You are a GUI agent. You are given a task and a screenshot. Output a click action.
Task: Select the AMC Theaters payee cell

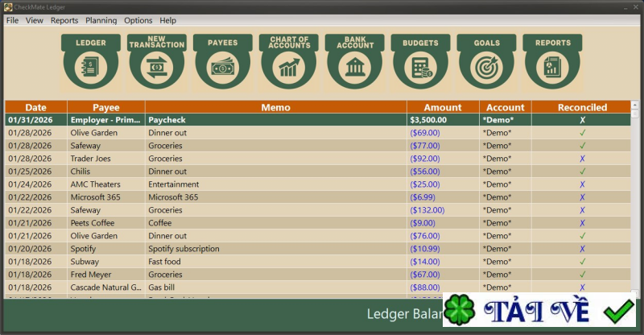(x=106, y=184)
